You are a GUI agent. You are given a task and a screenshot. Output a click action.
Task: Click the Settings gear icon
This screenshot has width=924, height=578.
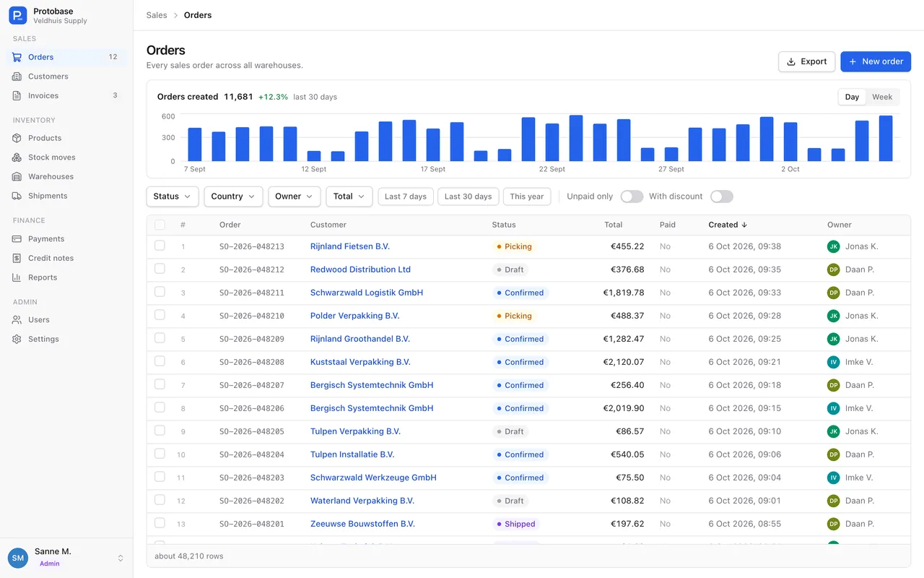click(x=17, y=339)
